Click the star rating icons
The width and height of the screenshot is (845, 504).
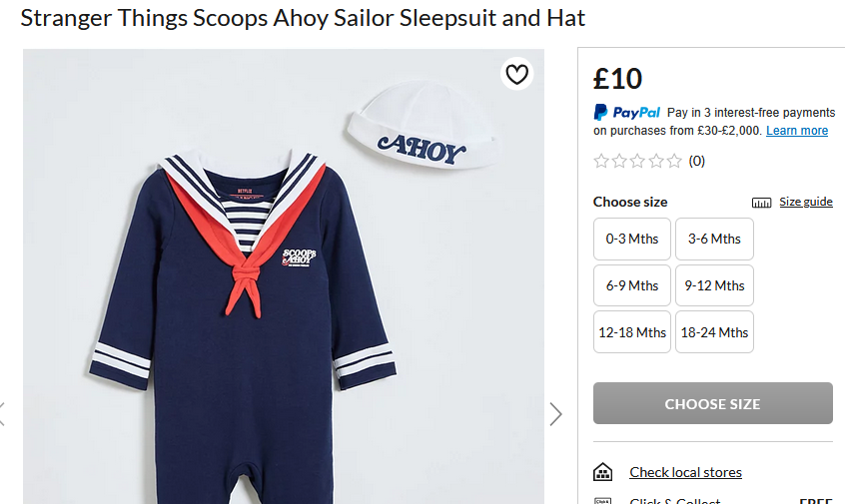click(x=637, y=161)
